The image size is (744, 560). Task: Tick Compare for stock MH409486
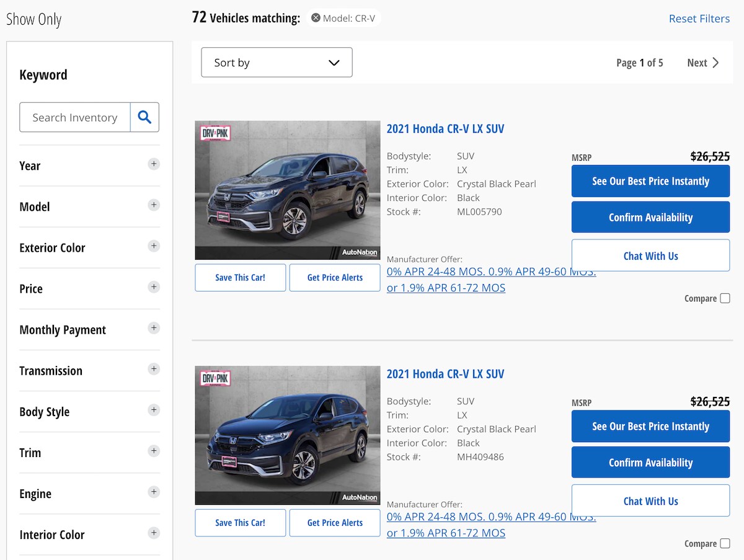pos(725,543)
